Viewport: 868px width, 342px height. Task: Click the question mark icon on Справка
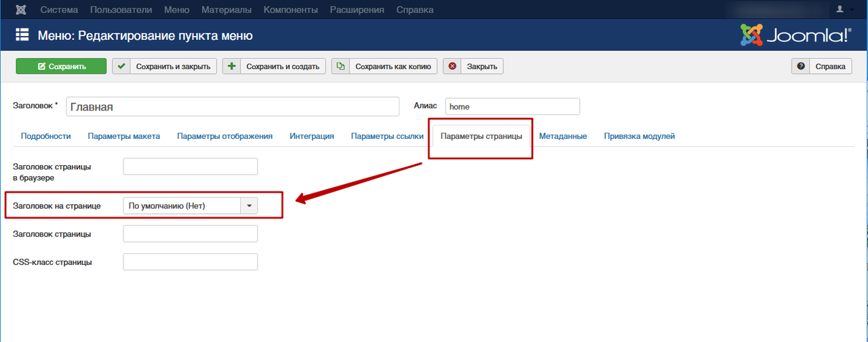click(x=801, y=66)
